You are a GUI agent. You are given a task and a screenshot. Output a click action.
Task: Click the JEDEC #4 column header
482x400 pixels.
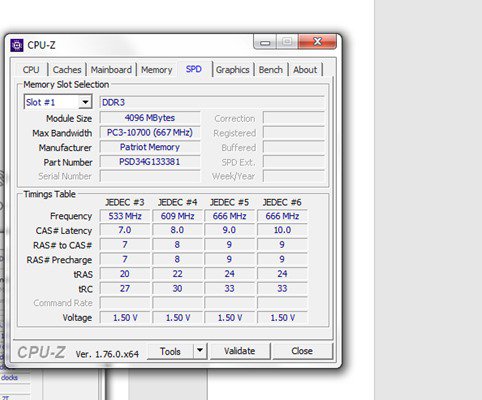point(178,202)
